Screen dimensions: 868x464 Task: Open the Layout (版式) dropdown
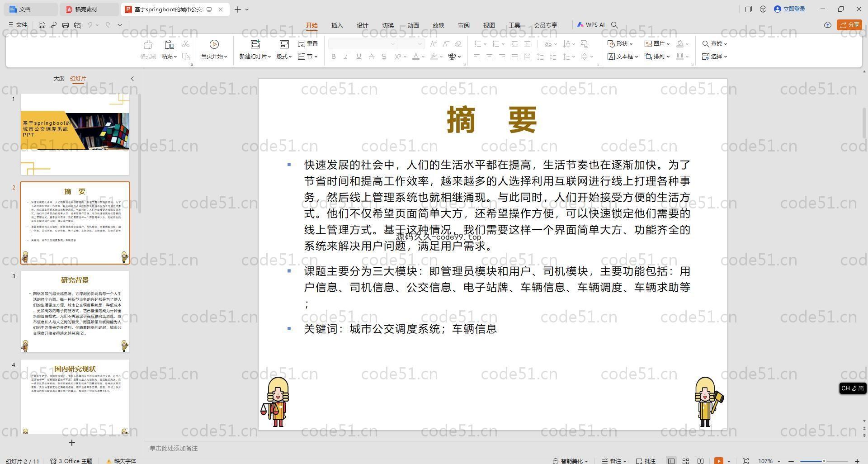coord(284,57)
